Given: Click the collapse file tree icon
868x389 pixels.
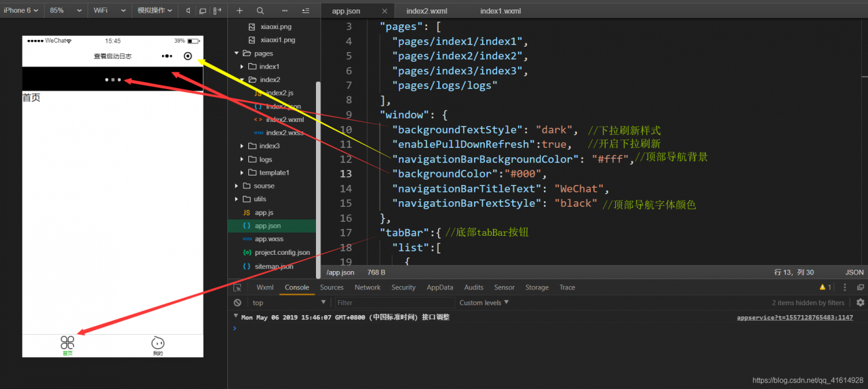Looking at the screenshot, I should 306,11.
